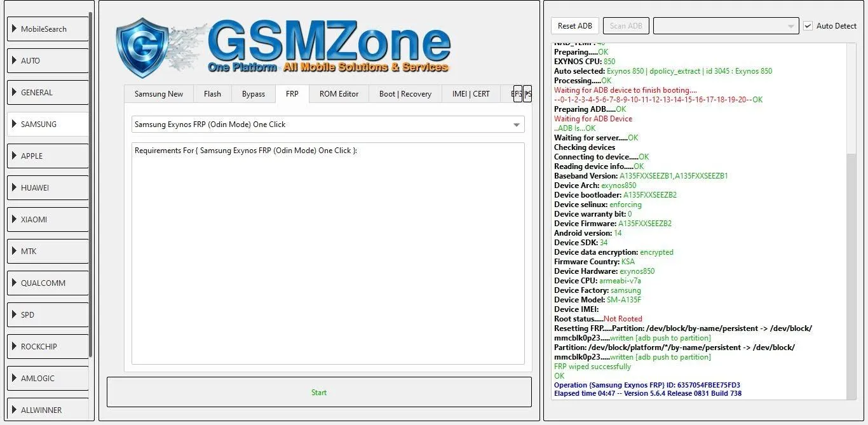The image size is (868, 425).
Task: Click the 'Root status.....Not Rooted' log line
Action: [598, 319]
